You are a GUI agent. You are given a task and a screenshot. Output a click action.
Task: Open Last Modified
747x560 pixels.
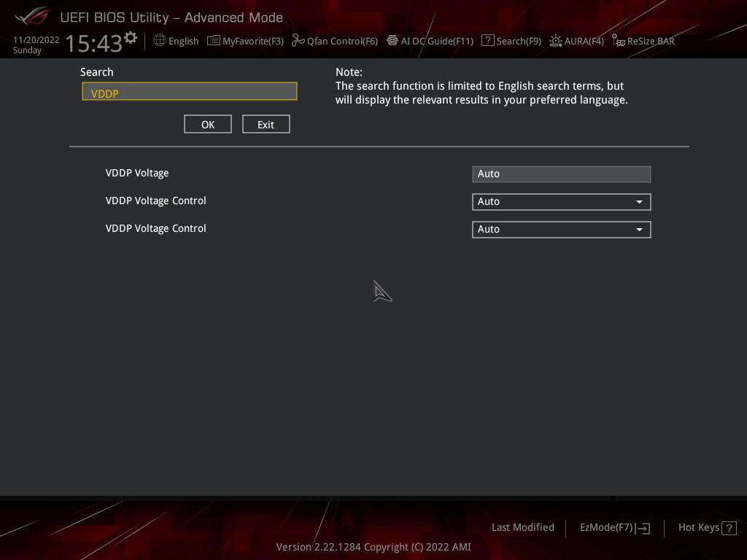[x=522, y=527]
